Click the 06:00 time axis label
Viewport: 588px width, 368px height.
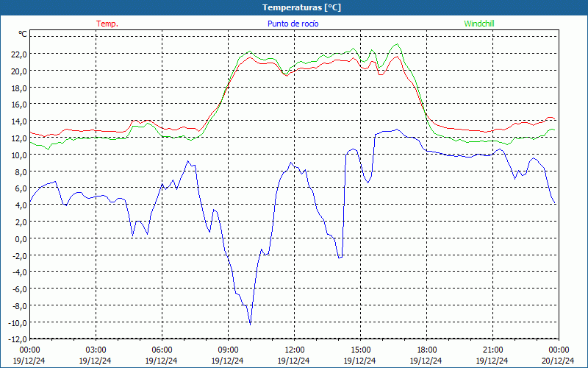(162, 350)
